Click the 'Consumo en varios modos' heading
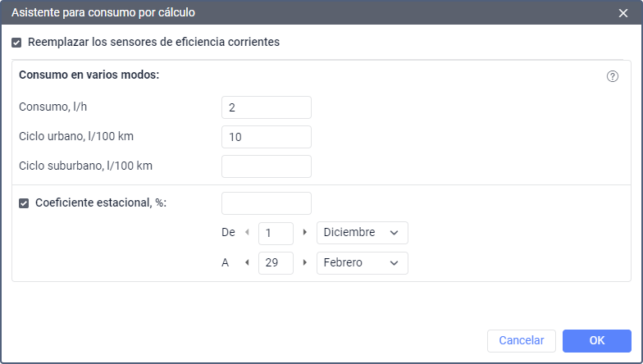This screenshot has width=643, height=364. 89,75
